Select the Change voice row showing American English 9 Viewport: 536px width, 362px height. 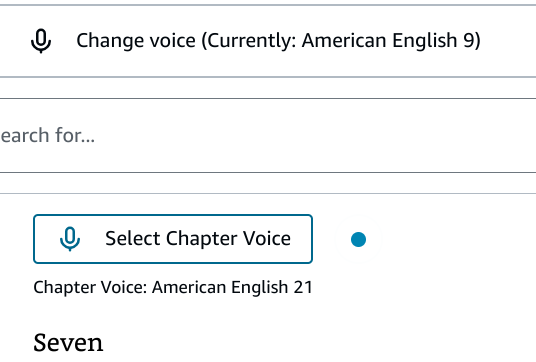click(x=268, y=41)
